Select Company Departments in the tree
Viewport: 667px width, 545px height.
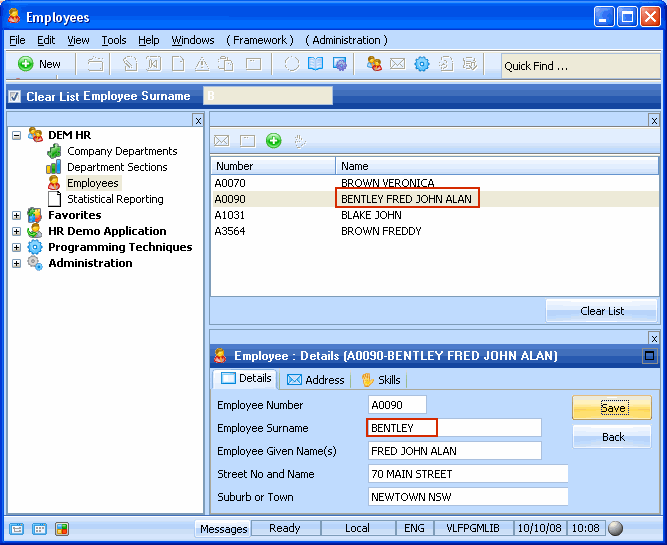122,151
